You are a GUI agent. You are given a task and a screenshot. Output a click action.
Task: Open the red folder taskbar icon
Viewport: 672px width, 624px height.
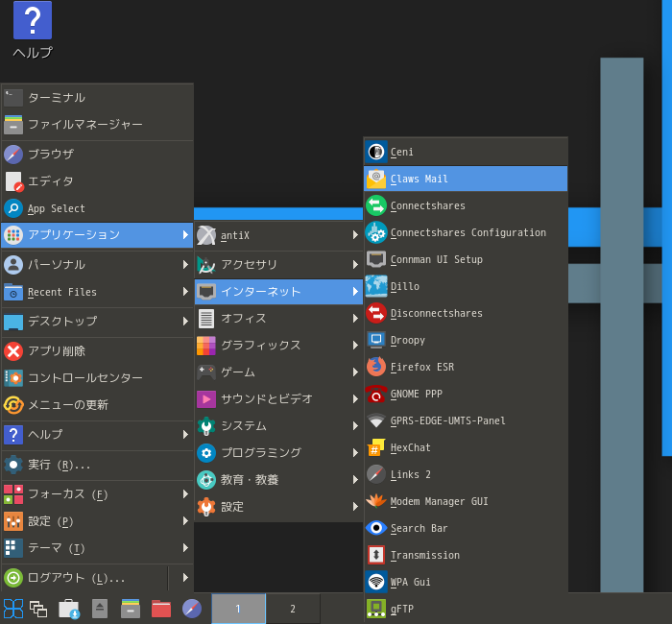click(161, 609)
